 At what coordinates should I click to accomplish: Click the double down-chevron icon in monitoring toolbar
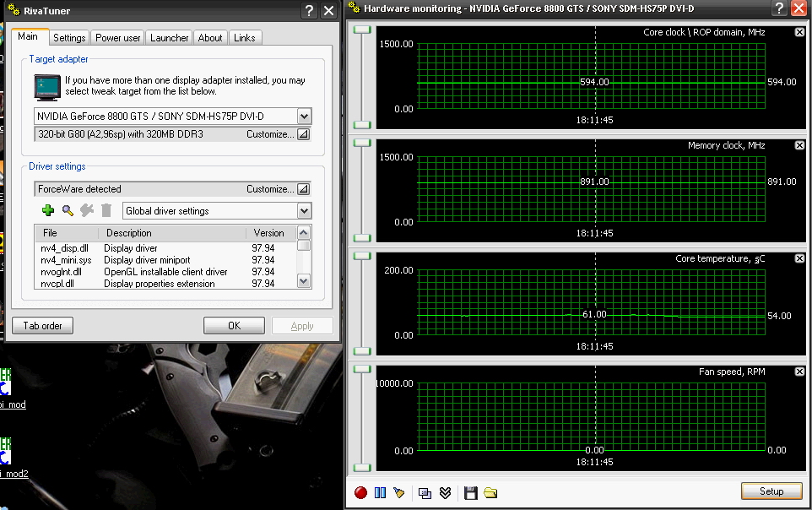click(x=446, y=492)
